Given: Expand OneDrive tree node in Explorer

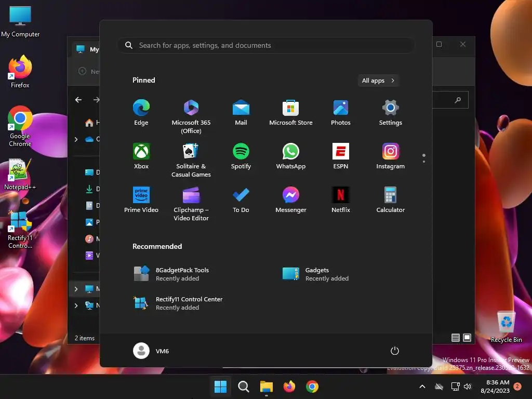Looking at the screenshot, I should click(76, 139).
